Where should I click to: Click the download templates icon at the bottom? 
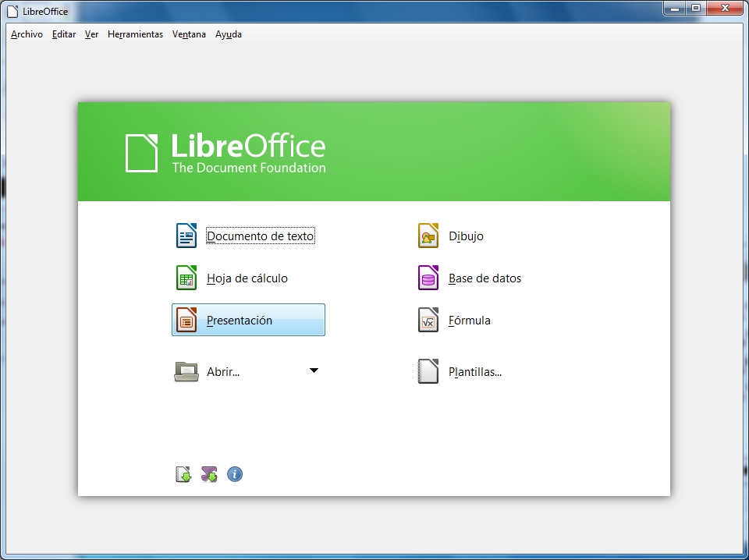(183, 473)
